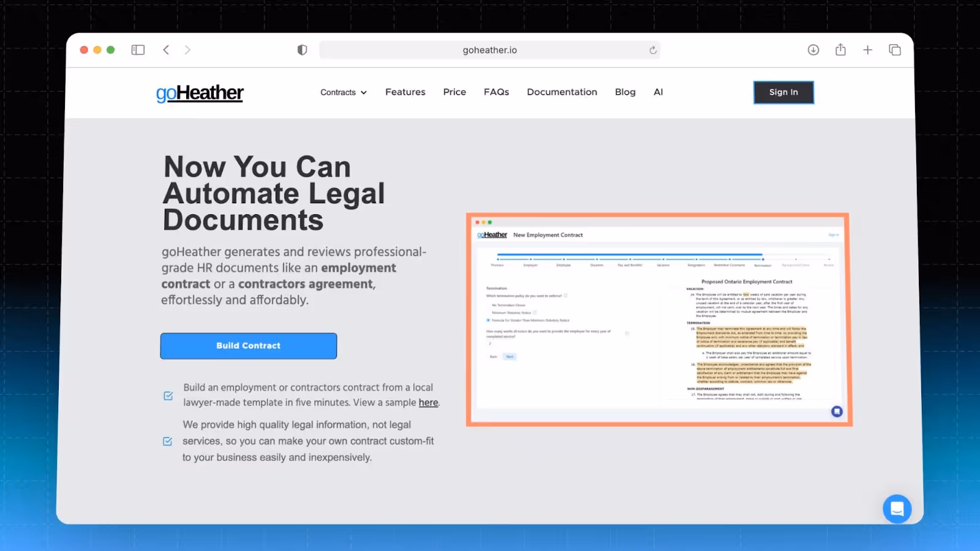Click the checkmark beside 'We provide high quality' text
The height and width of the screenshot is (551, 980).
click(x=168, y=441)
